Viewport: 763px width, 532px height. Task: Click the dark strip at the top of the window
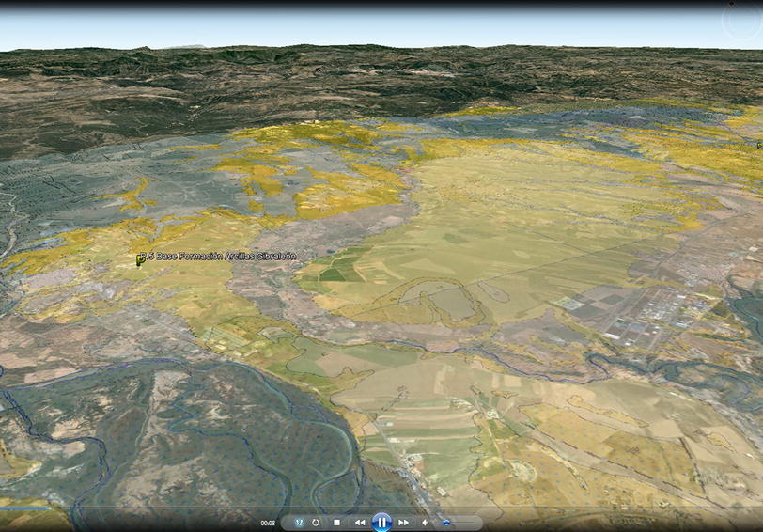click(x=376, y=5)
